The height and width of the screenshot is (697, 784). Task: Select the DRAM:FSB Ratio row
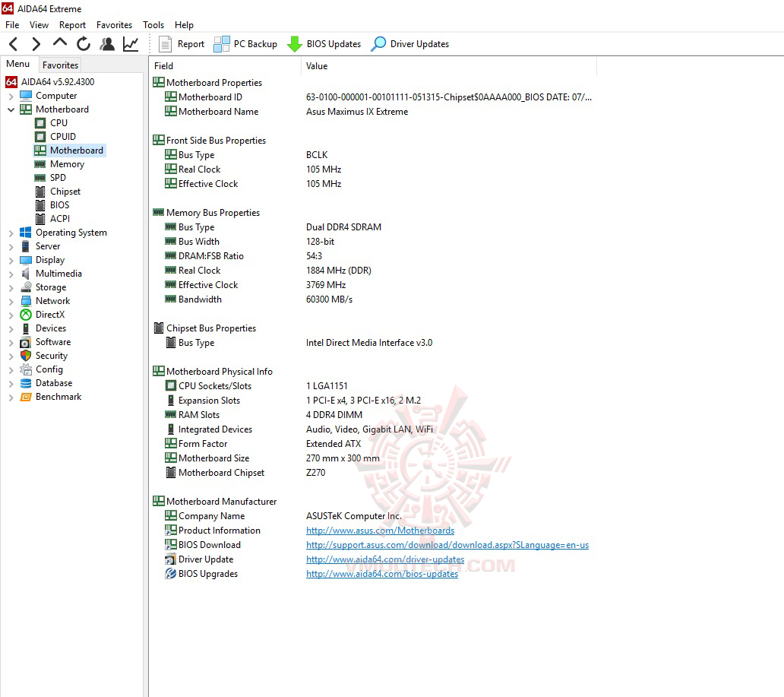pos(372,256)
